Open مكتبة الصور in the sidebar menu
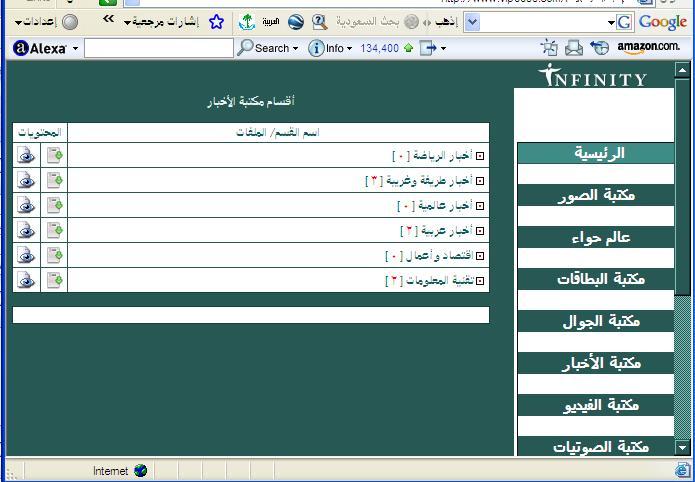This screenshot has width=695, height=482. (596, 195)
